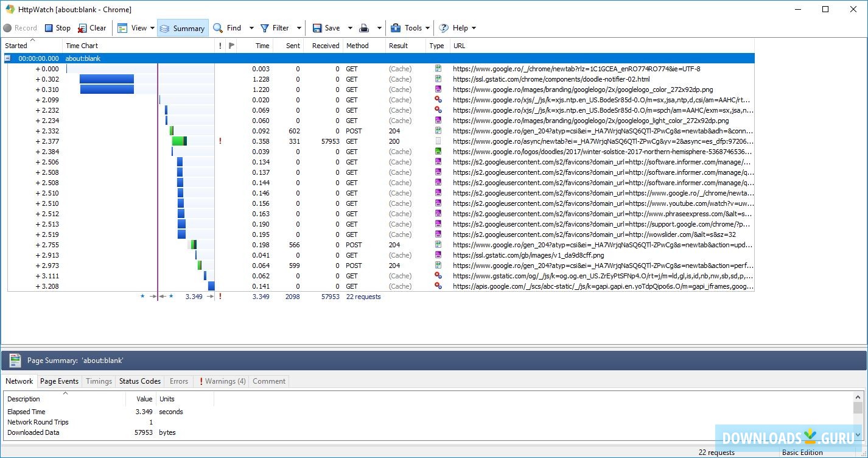Open the Tools toolbox button
Screen dimensions: 868x458
click(x=406, y=28)
